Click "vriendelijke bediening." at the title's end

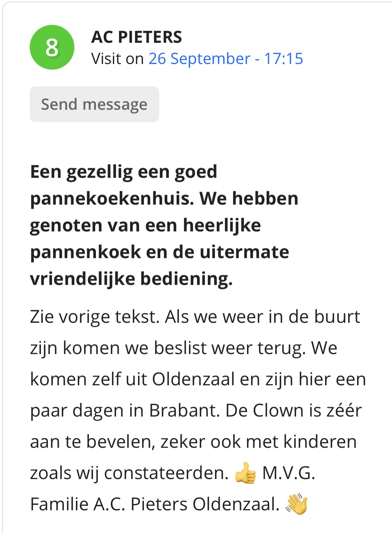click(131, 279)
